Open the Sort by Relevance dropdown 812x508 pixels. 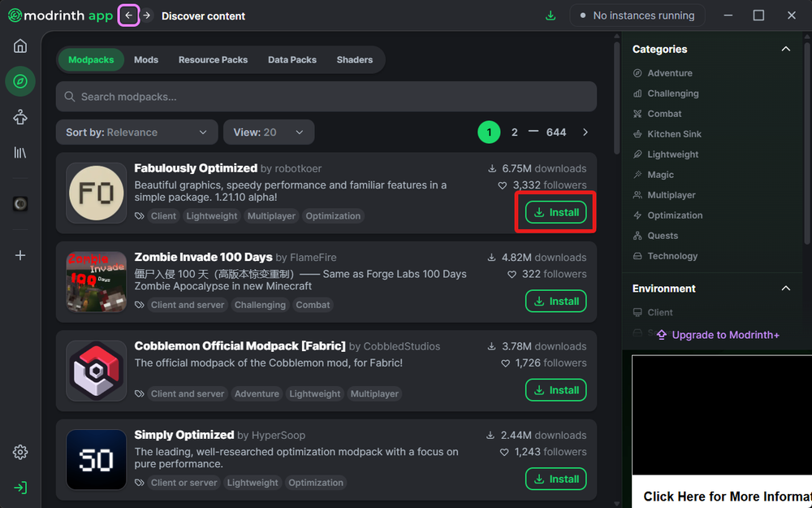point(136,132)
